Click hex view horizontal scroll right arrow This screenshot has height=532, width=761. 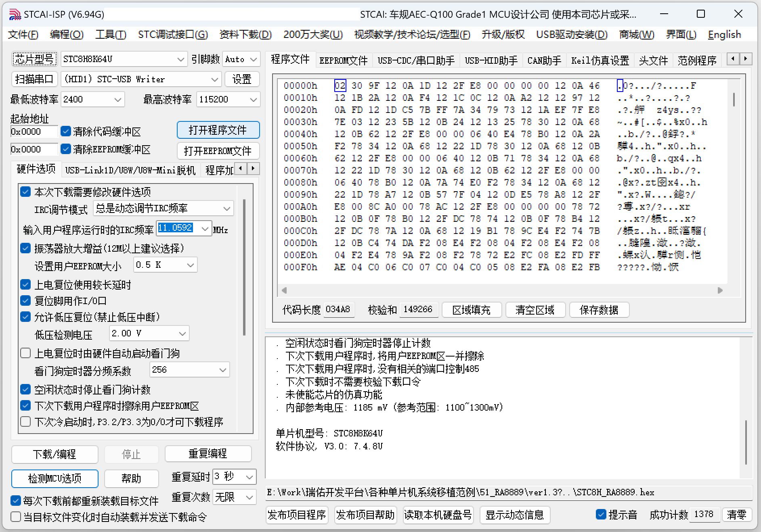point(720,290)
